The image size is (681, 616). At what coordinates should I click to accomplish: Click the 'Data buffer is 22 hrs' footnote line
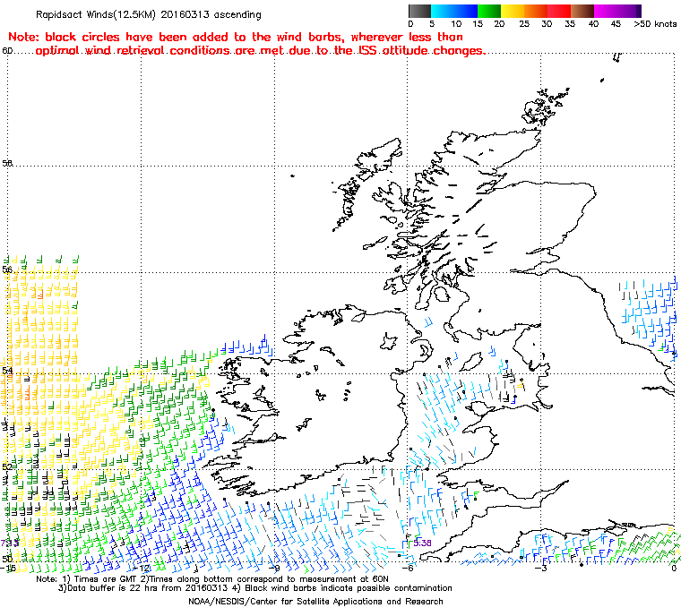tap(255, 588)
